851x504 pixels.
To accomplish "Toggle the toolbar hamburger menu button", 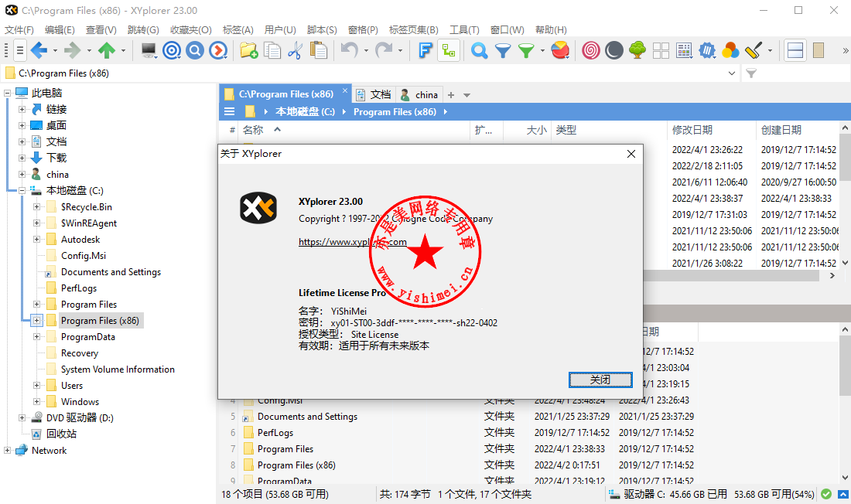I will click(x=19, y=51).
